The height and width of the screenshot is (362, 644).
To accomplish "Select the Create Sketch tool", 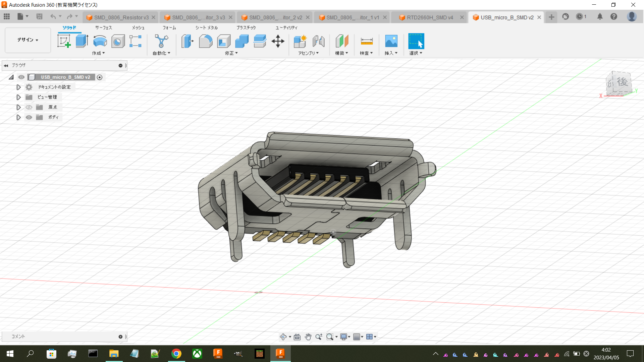I will click(x=64, y=41).
